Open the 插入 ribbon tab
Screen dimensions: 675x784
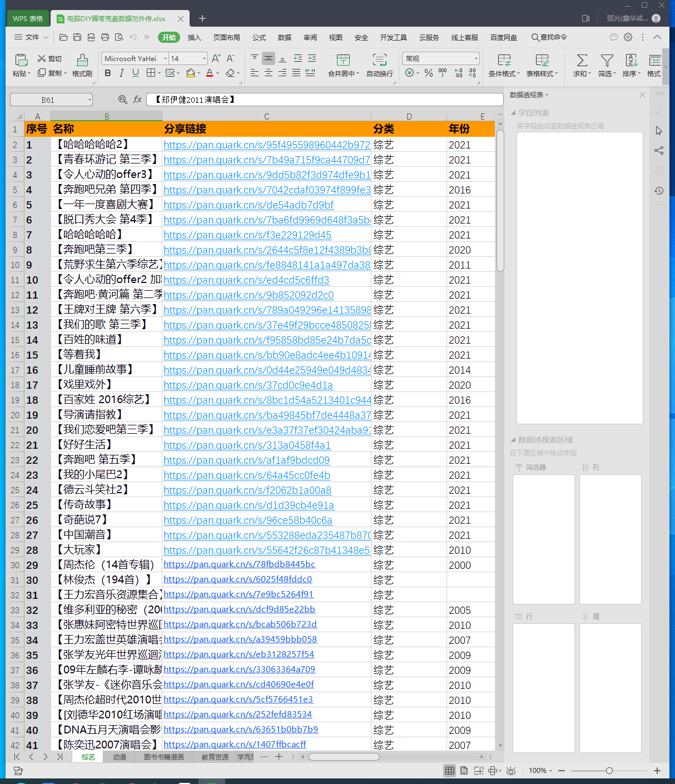click(x=195, y=37)
